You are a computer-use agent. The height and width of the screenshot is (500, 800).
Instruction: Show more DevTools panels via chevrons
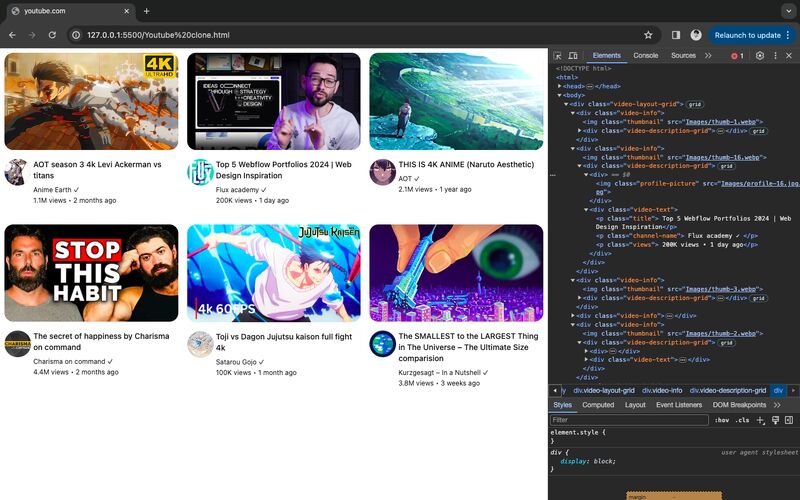708,56
